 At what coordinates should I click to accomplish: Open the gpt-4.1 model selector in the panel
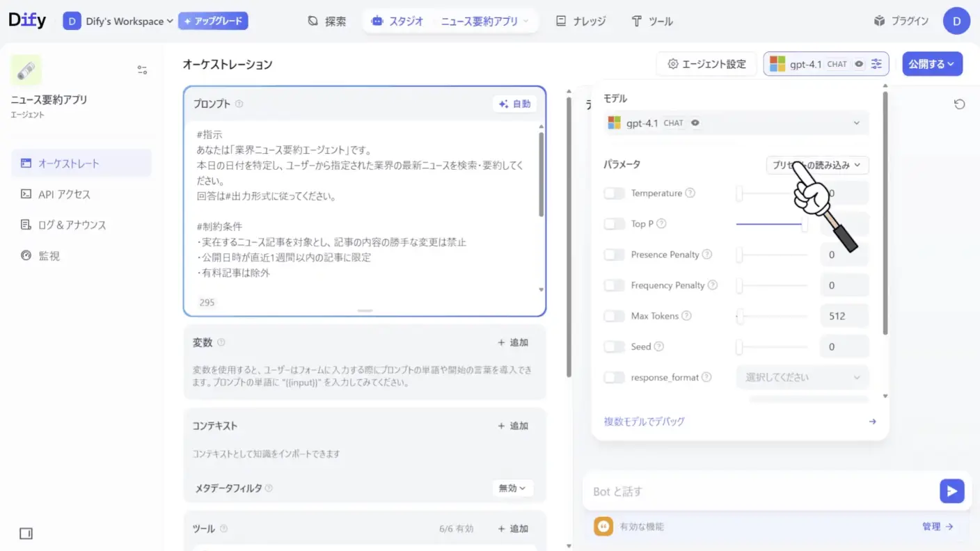(736, 122)
